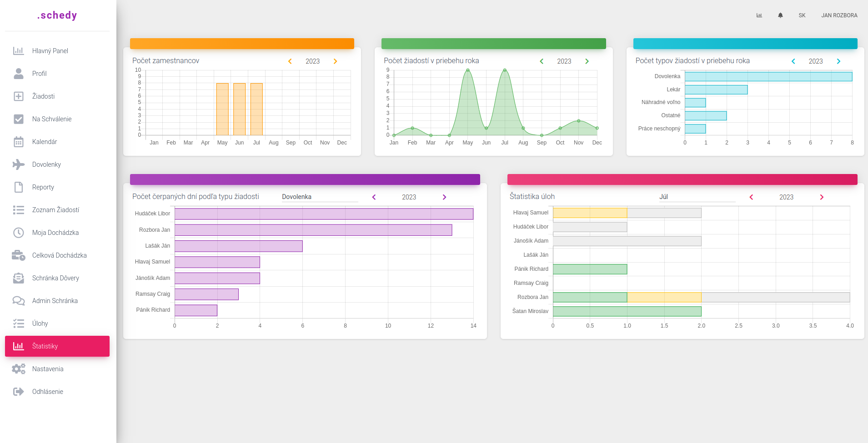Image resolution: width=868 pixels, height=443 pixels.
Task: Click the Reporty document icon
Action: (19, 187)
